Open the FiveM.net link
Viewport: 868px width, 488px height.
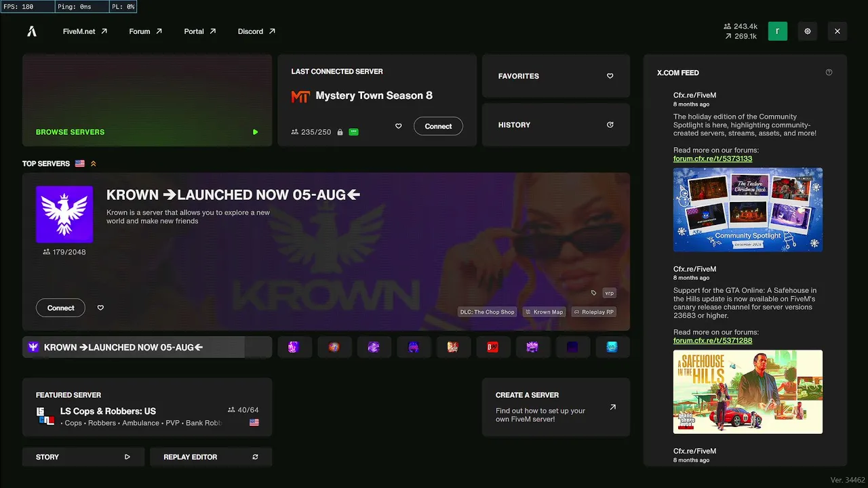point(85,31)
